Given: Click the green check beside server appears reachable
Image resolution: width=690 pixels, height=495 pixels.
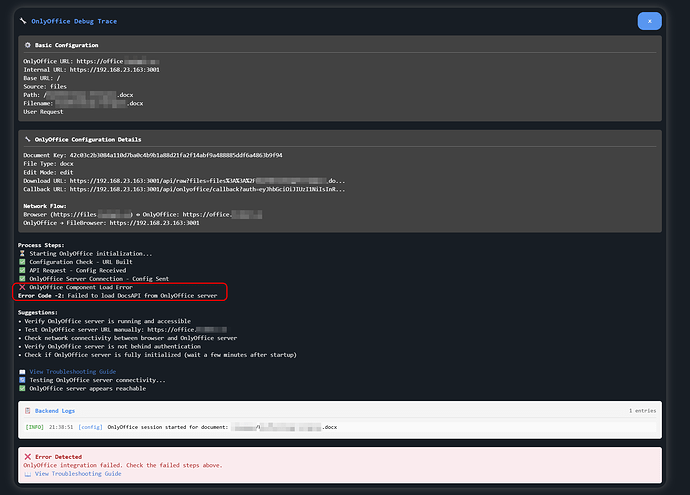Looking at the screenshot, I should coord(22,388).
